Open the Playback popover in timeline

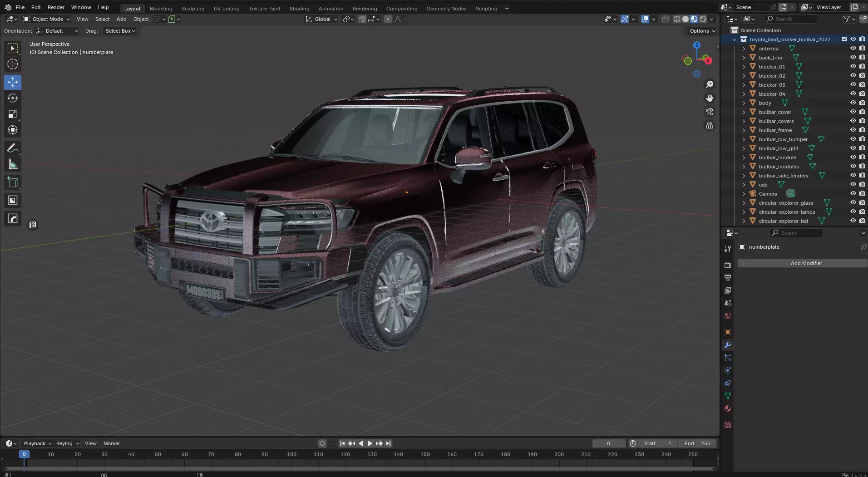[x=37, y=443]
